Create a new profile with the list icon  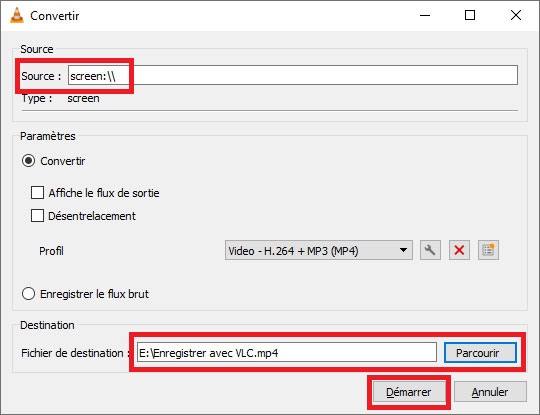pos(488,250)
